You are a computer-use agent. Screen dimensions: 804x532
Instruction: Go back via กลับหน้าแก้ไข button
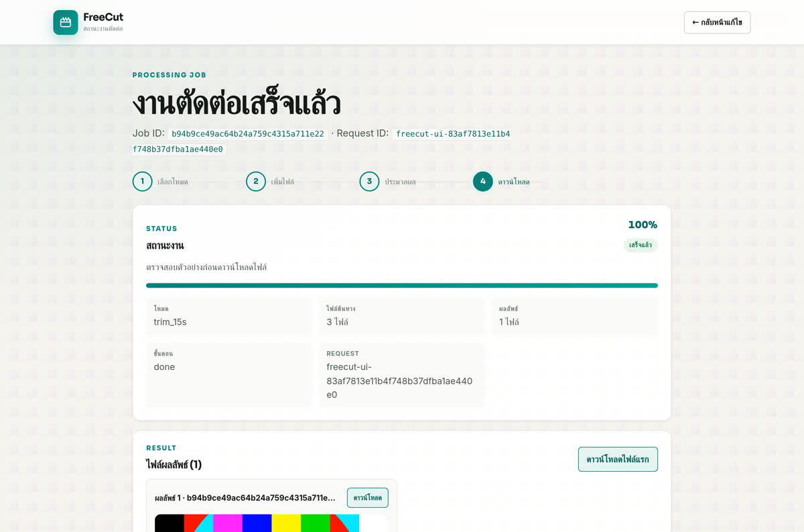(x=717, y=22)
